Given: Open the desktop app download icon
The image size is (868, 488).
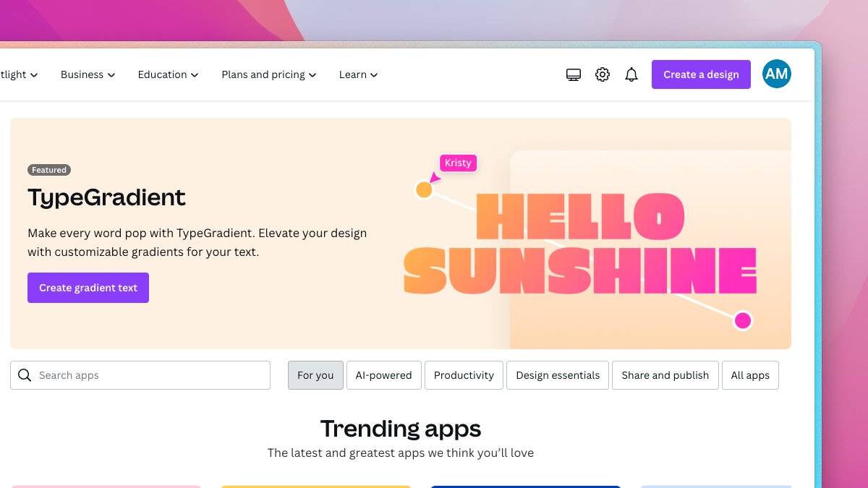Looking at the screenshot, I should [x=574, y=74].
